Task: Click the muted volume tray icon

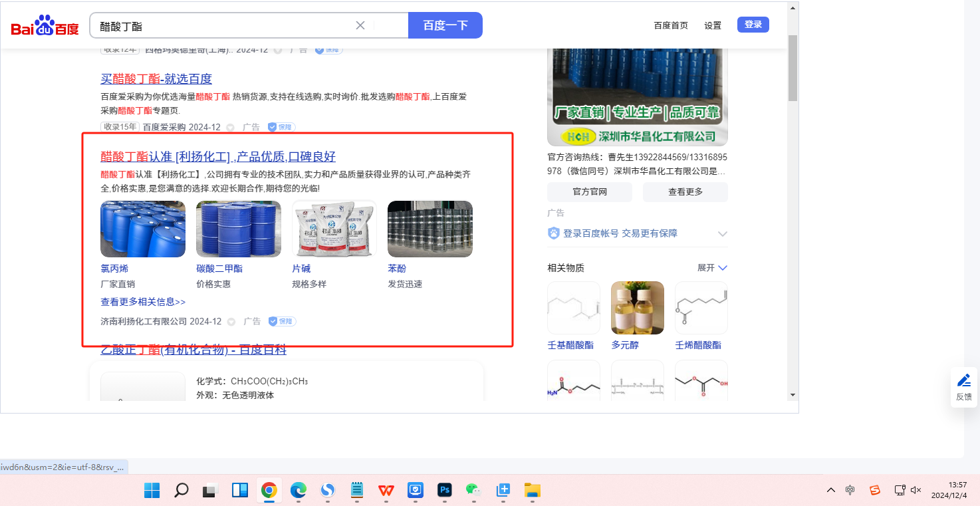Action: [916, 490]
